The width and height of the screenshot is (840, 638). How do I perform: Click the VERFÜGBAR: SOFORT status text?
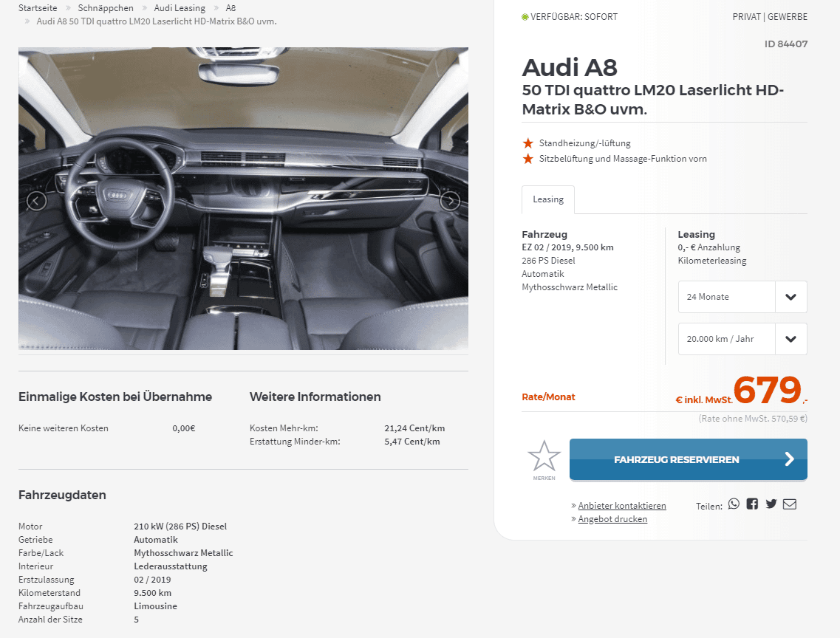click(574, 17)
